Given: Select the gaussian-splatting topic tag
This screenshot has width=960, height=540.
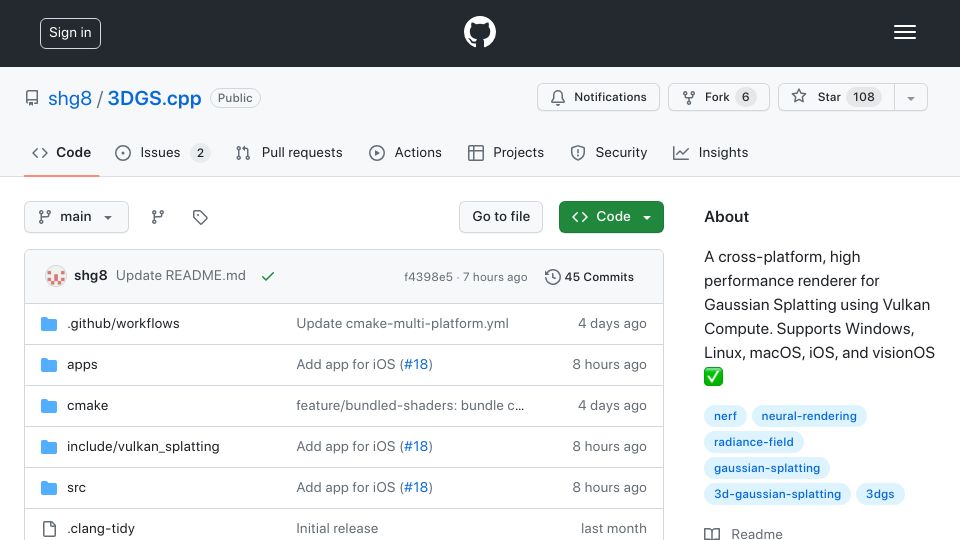Looking at the screenshot, I should [767, 468].
